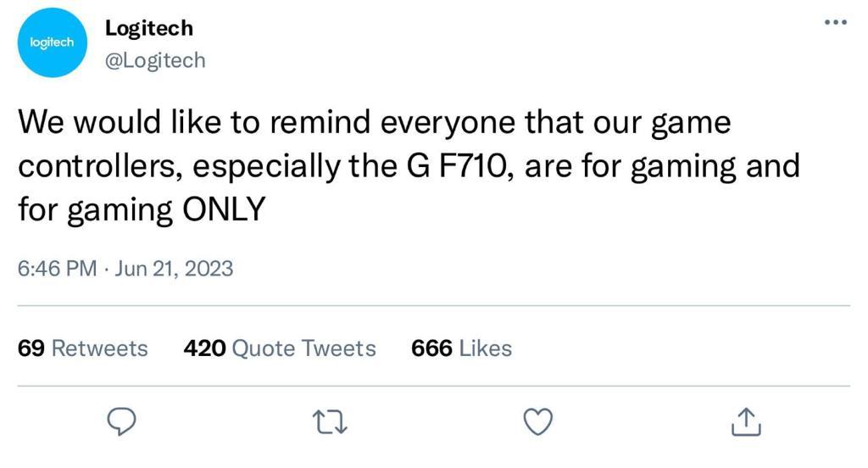Image resolution: width=868 pixels, height=468 pixels.
Task: Click the 69 retweet count number
Action: (x=31, y=348)
